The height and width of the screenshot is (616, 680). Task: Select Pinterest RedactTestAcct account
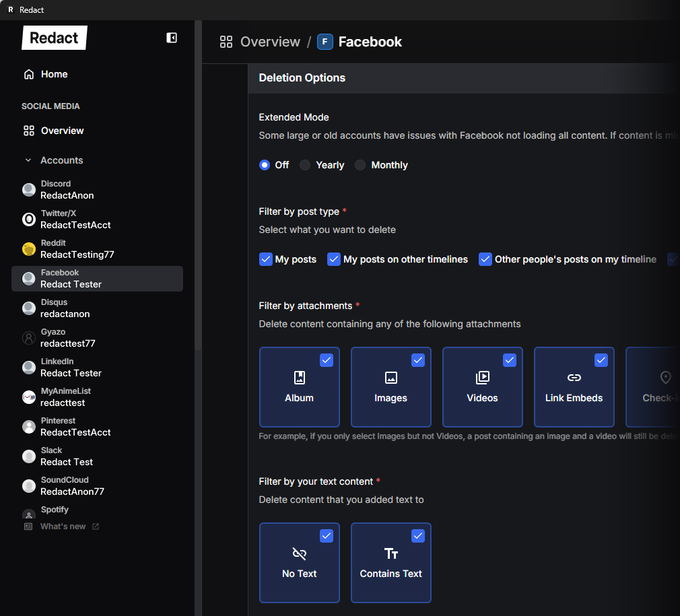click(97, 427)
